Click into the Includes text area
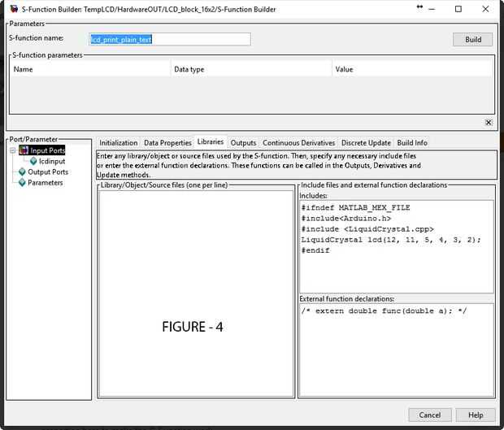 (x=397, y=246)
